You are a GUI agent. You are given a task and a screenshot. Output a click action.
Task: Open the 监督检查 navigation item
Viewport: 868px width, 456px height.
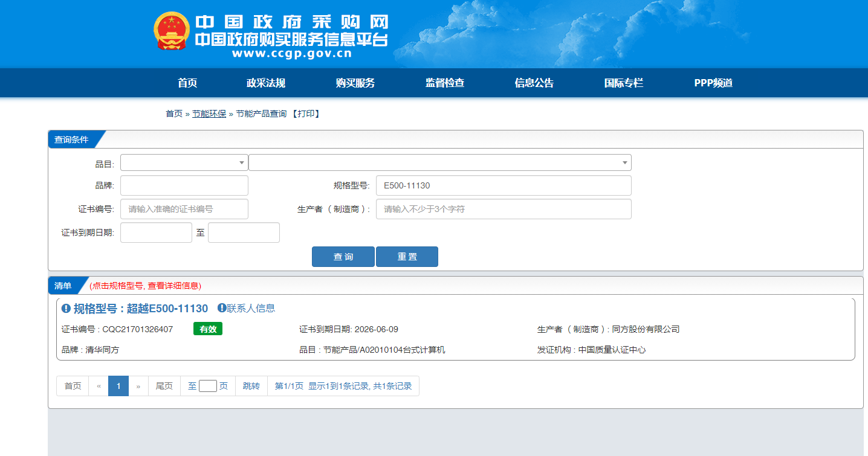click(x=445, y=83)
